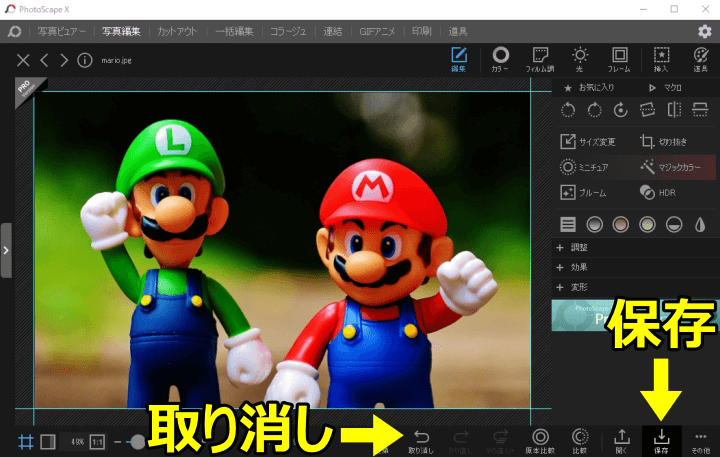
Task: Rotate image clockwise with right rotate icon
Action: (x=595, y=110)
